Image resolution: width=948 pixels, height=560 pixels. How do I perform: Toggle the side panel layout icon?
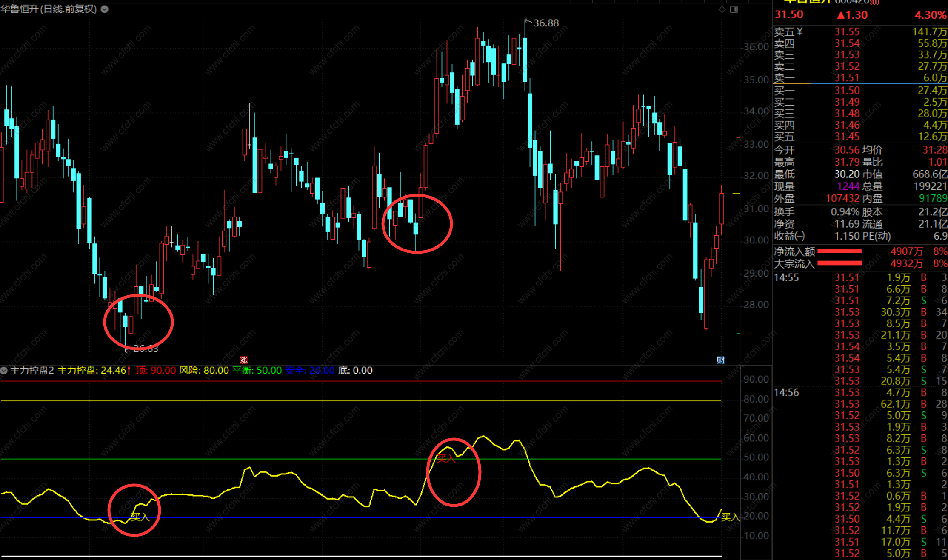point(734,9)
